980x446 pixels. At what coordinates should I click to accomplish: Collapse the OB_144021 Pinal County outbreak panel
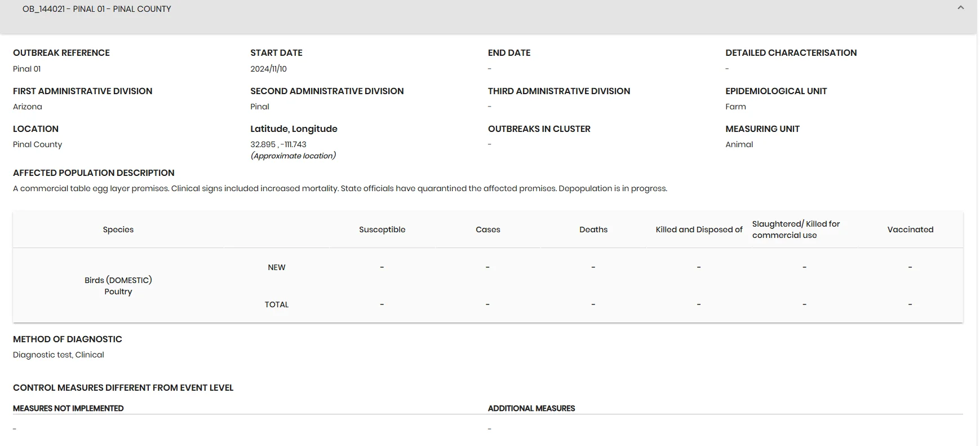coord(960,8)
